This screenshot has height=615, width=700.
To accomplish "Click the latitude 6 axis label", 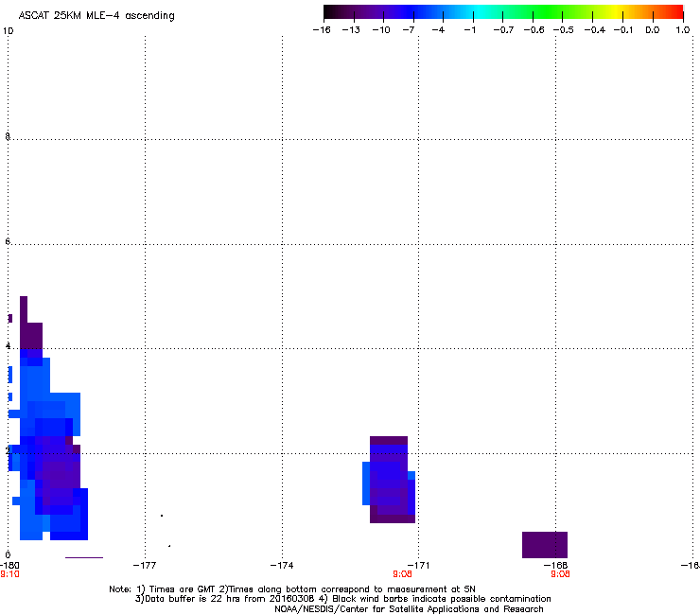I will (8, 241).
